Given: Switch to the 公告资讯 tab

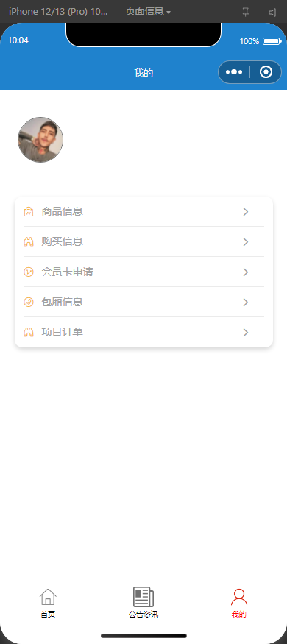Looking at the screenshot, I should [143, 604].
